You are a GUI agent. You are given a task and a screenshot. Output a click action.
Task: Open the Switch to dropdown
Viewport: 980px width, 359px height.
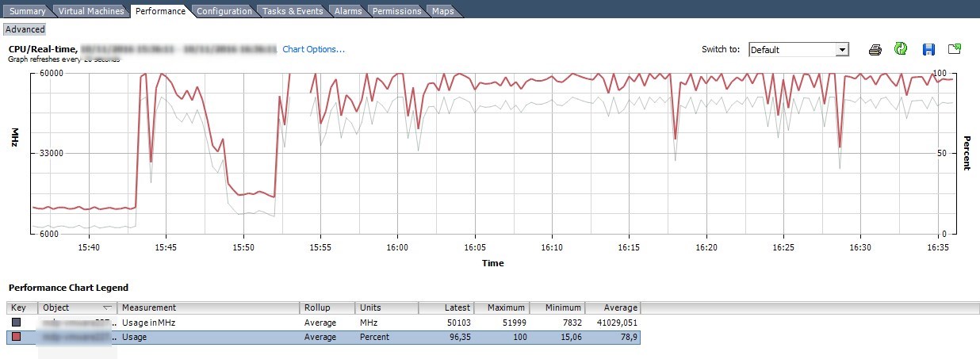pos(842,50)
